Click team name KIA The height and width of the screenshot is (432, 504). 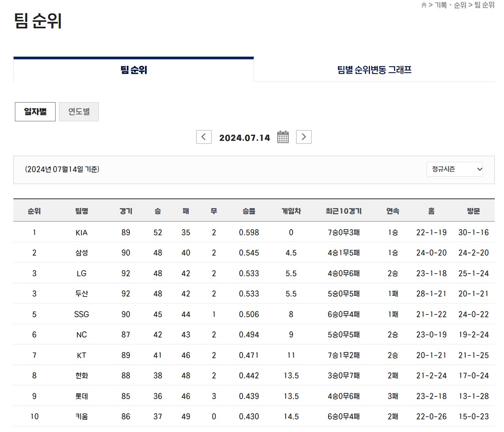82,233
